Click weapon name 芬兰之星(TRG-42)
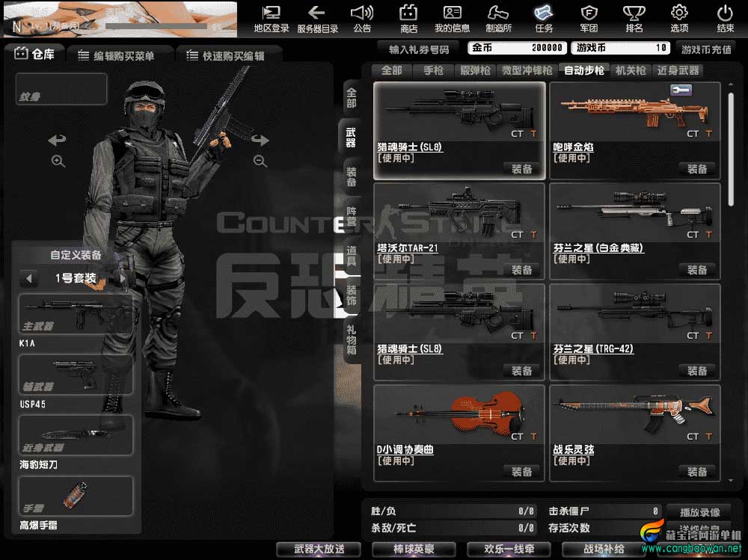Screen dimensions: 748x560 [593, 348]
